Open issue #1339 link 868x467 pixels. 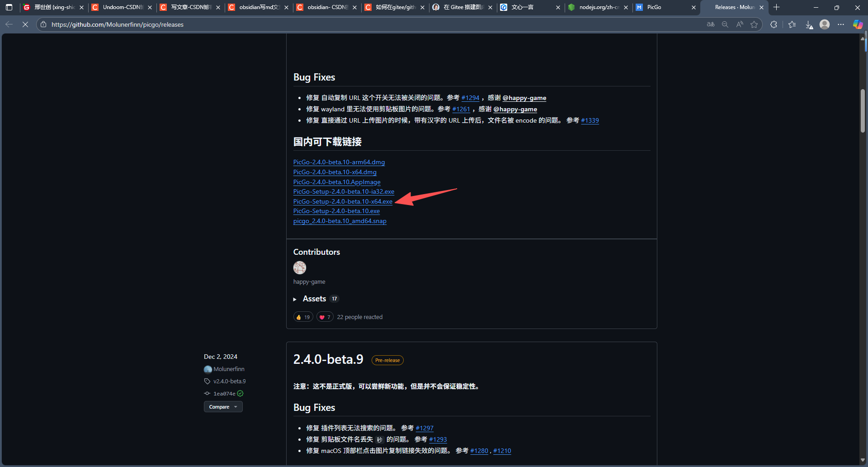[590, 120]
